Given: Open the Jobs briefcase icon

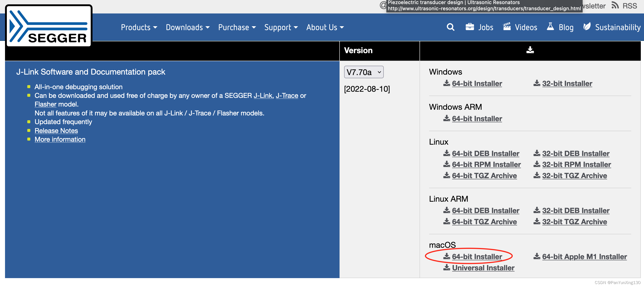Looking at the screenshot, I should (x=470, y=26).
